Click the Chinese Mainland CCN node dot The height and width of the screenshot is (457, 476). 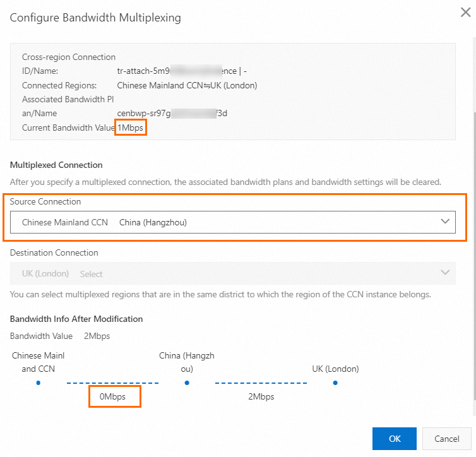pos(38,383)
